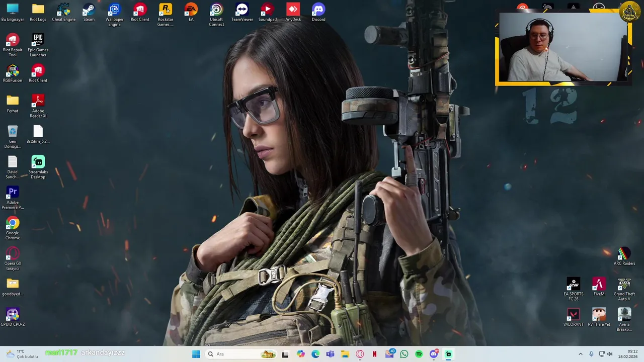The width and height of the screenshot is (644, 362).
Task: Open mail app with 40 badge
Action: tap(389, 354)
